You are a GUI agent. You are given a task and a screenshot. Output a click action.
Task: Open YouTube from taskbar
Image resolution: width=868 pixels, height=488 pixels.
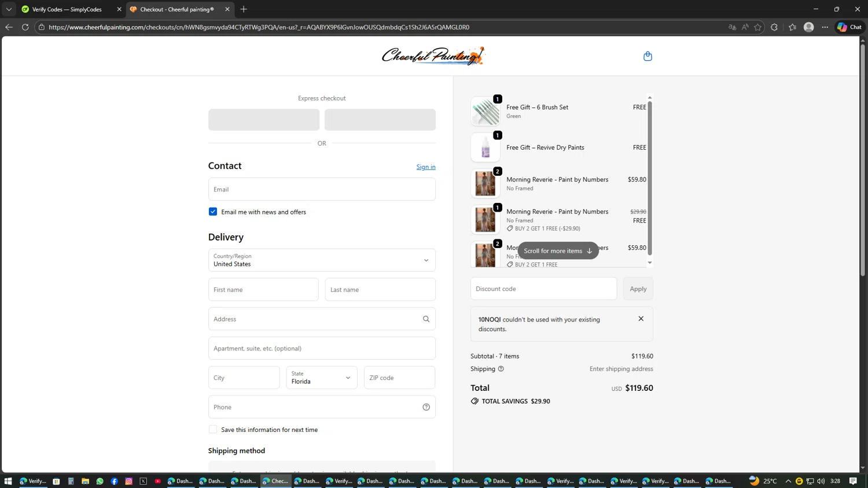[x=157, y=481]
